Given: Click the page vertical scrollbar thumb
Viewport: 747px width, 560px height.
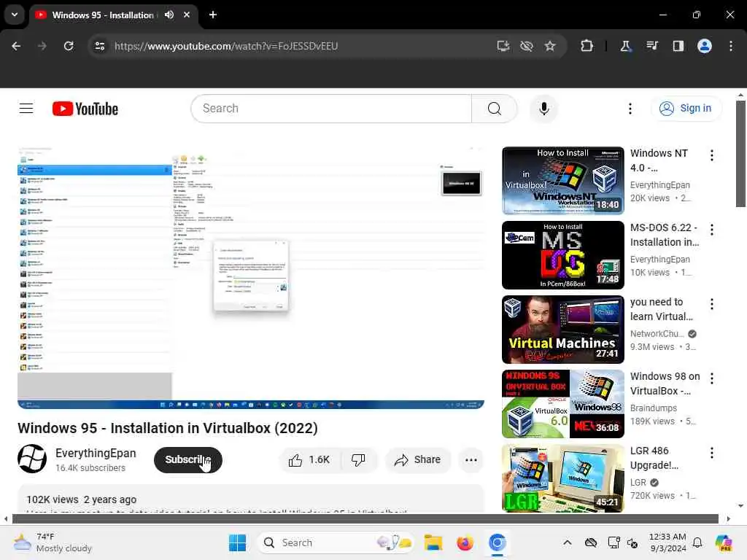Looking at the screenshot, I should click(740, 153).
